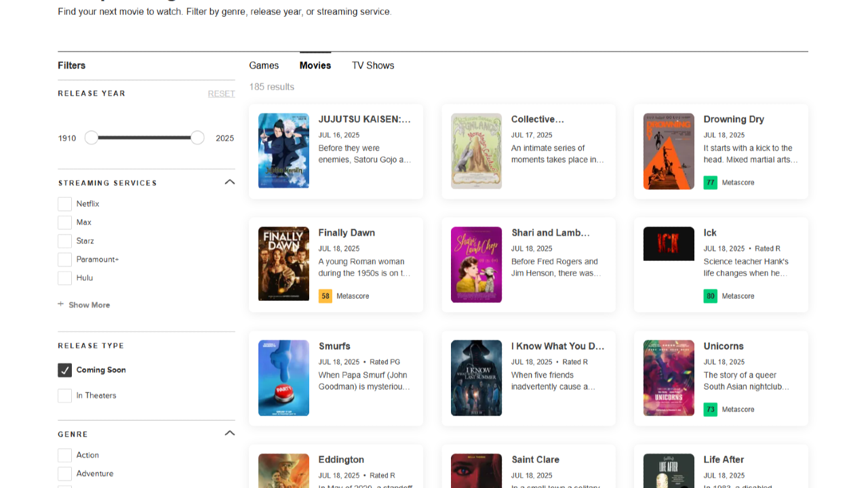Tick the Paramount+ checkbox
This screenshot has width=868, height=488.
point(64,260)
